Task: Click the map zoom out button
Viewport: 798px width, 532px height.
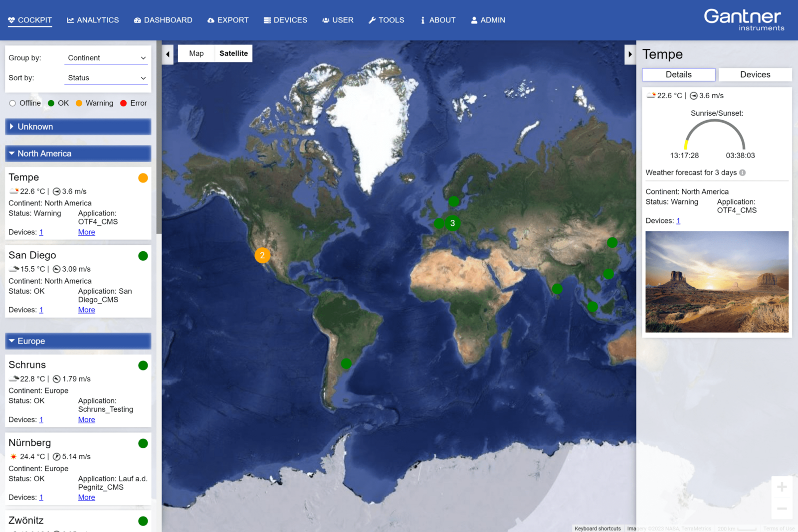Action: click(x=782, y=508)
